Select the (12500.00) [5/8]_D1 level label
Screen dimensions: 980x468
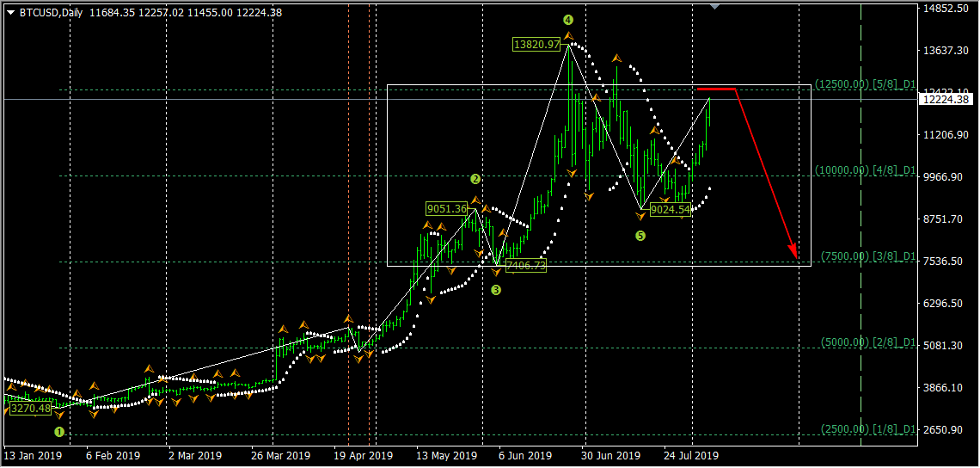point(866,83)
